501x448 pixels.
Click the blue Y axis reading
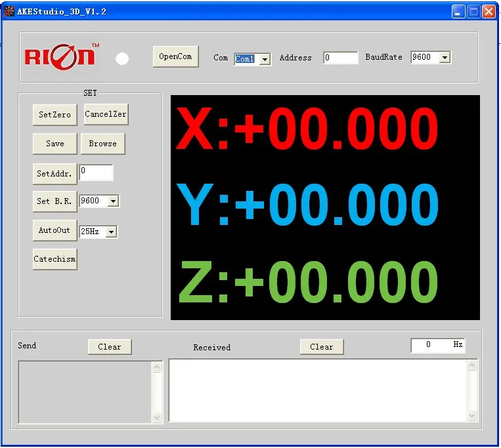point(307,204)
